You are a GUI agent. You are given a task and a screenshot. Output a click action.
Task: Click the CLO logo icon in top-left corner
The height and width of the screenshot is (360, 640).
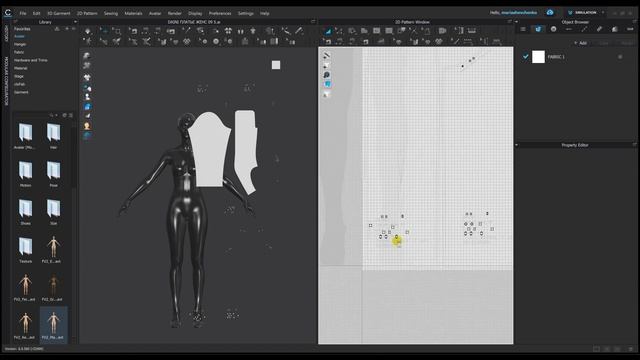point(8,13)
